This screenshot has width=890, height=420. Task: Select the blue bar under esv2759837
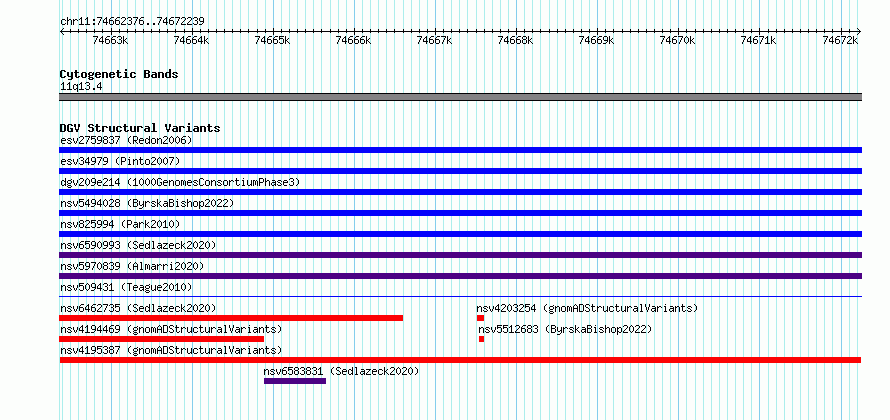click(x=460, y=150)
